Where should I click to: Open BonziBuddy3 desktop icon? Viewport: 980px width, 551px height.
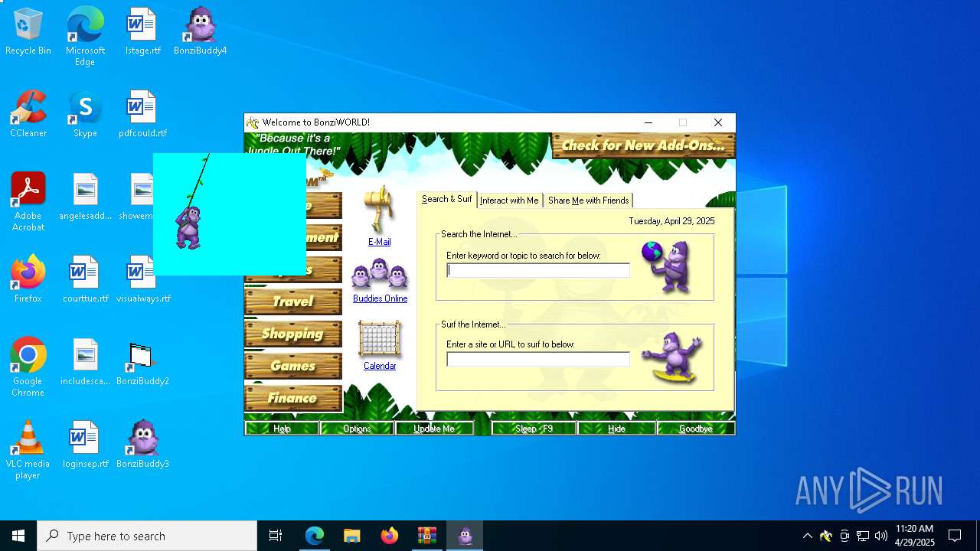point(142,445)
